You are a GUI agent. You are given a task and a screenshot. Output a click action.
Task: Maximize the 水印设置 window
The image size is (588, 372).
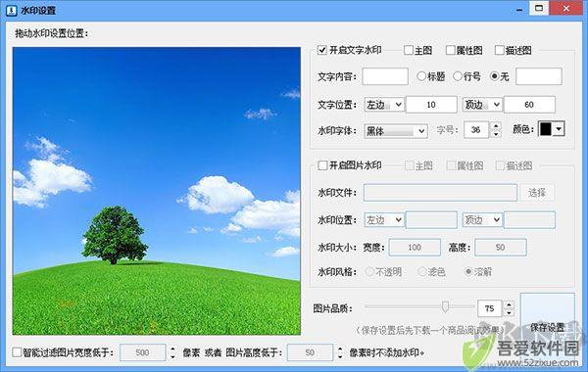point(539,8)
